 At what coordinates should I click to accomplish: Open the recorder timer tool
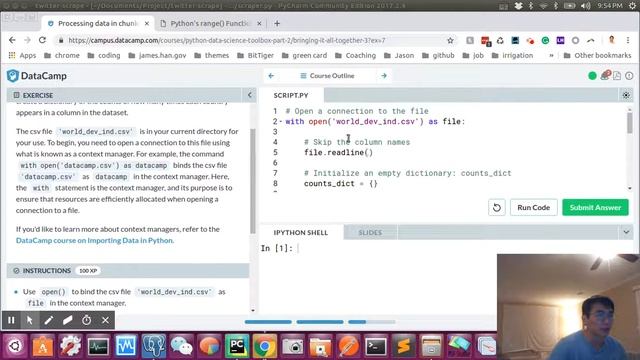87,320
